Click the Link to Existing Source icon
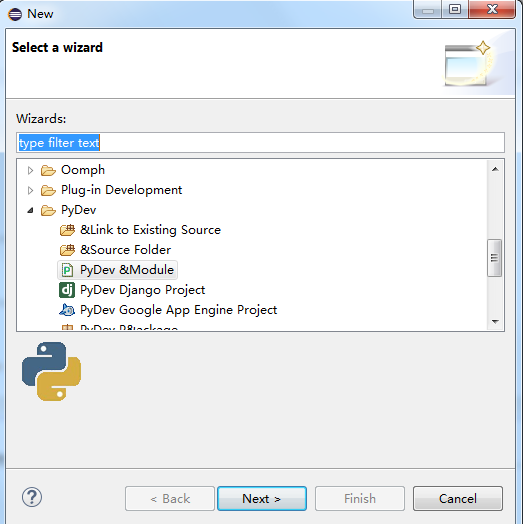The height and width of the screenshot is (524, 523). (67, 230)
